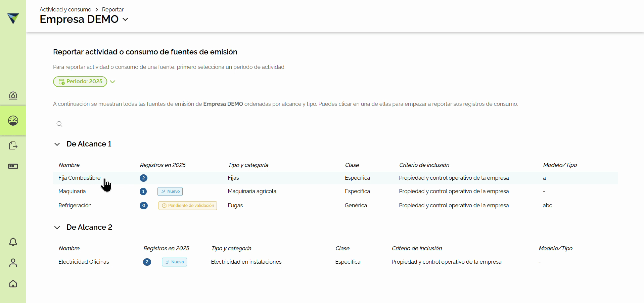644x303 pixels.
Task: Click the De Alcance 1 heading
Action: pyautogui.click(x=89, y=144)
